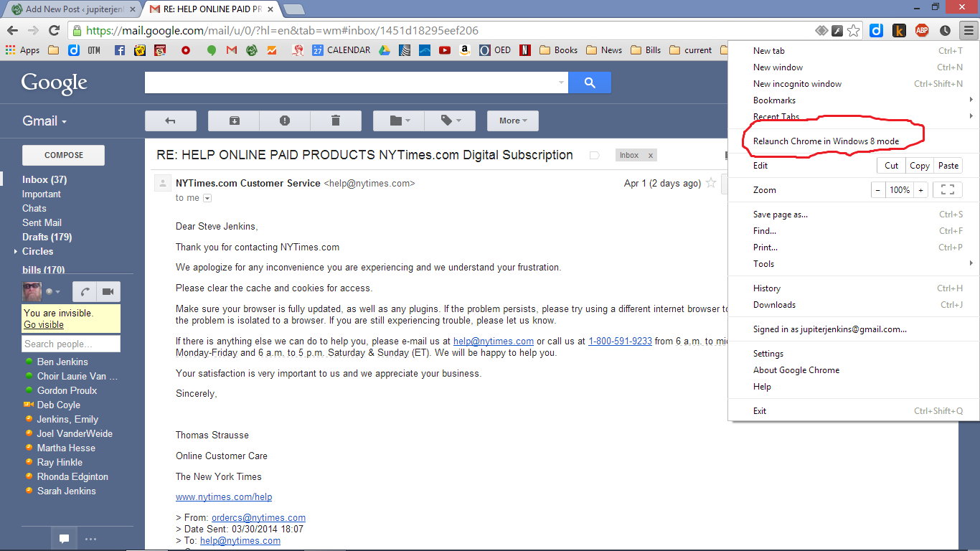Open chat with Ben Jenkins
Viewport: 980px width, 551px height.
point(62,362)
